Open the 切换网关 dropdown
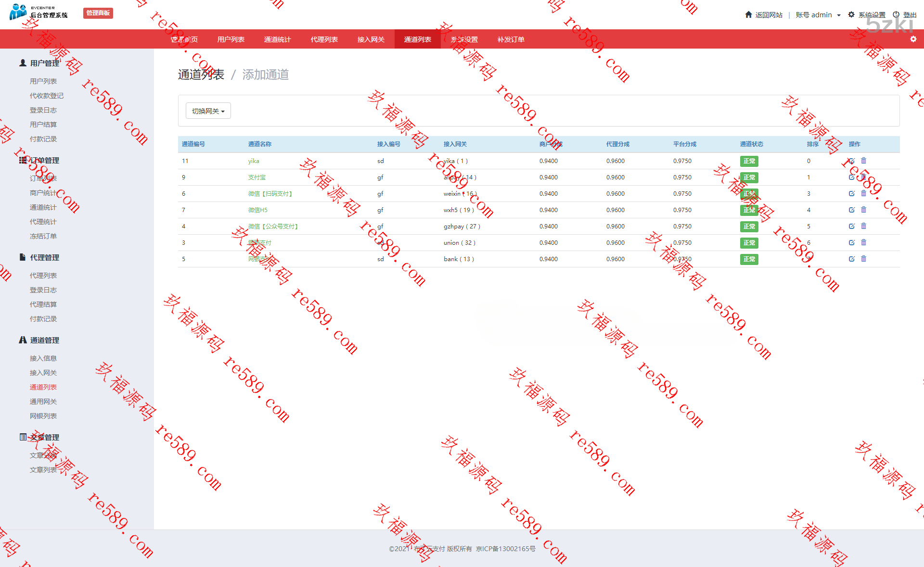 click(x=208, y=111)
